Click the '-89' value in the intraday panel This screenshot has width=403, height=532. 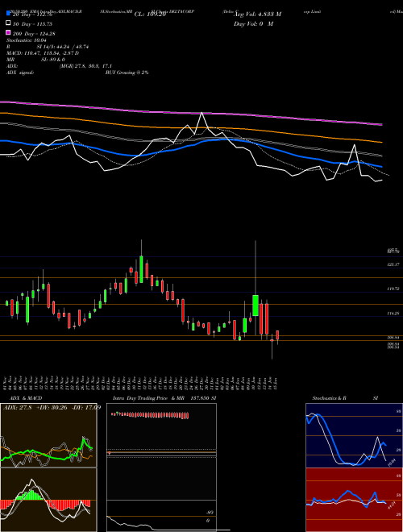click(x=210, y=513)
